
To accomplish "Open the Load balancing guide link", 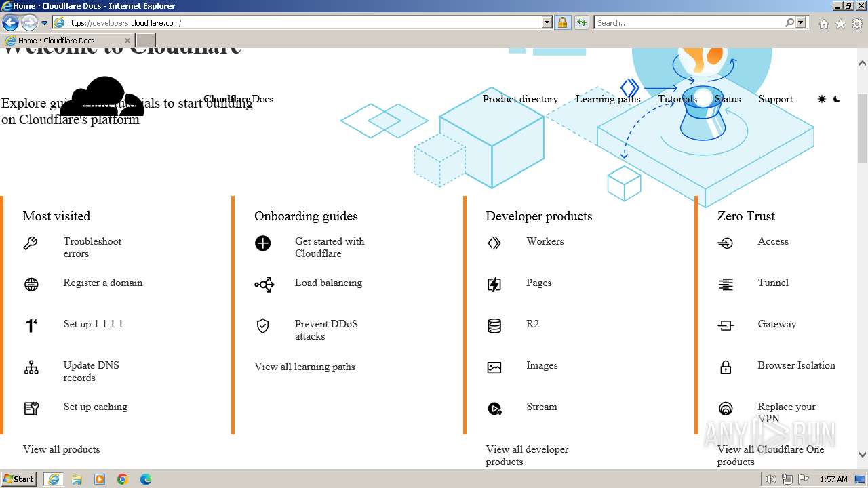I will pos(328,283).
